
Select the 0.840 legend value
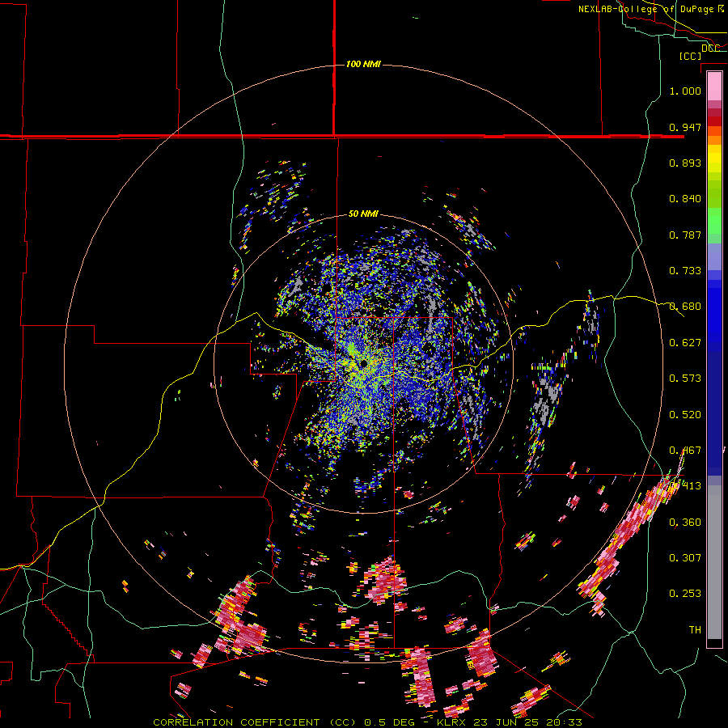click(x=685, y=199)
